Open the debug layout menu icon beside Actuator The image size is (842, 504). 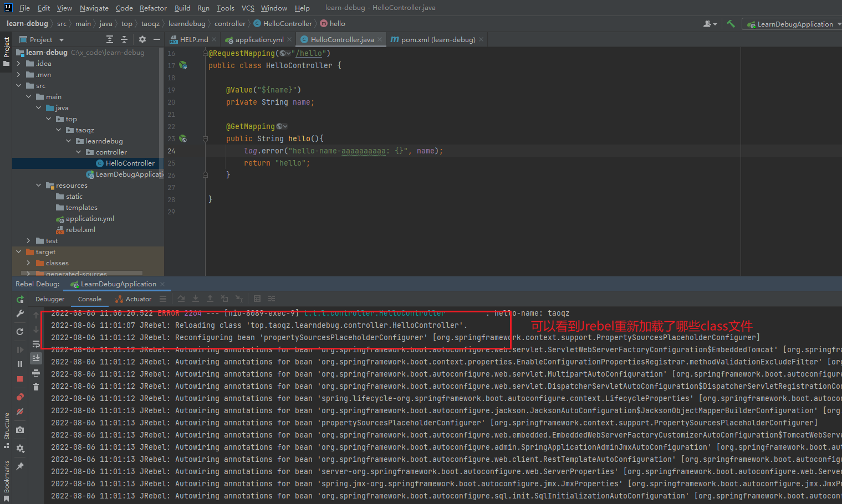pyautogui.click(x=163, y=299)
